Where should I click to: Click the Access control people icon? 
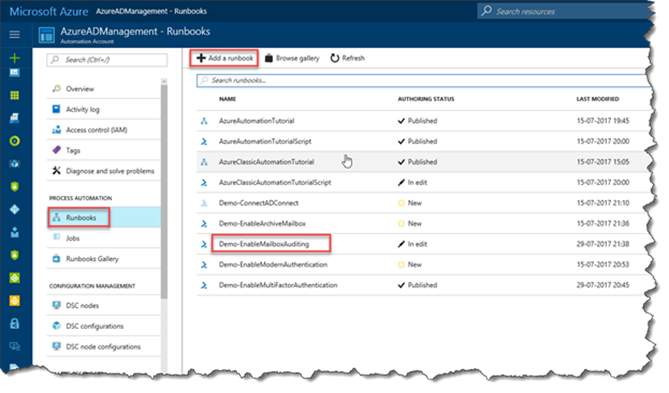tap(56, 129)
